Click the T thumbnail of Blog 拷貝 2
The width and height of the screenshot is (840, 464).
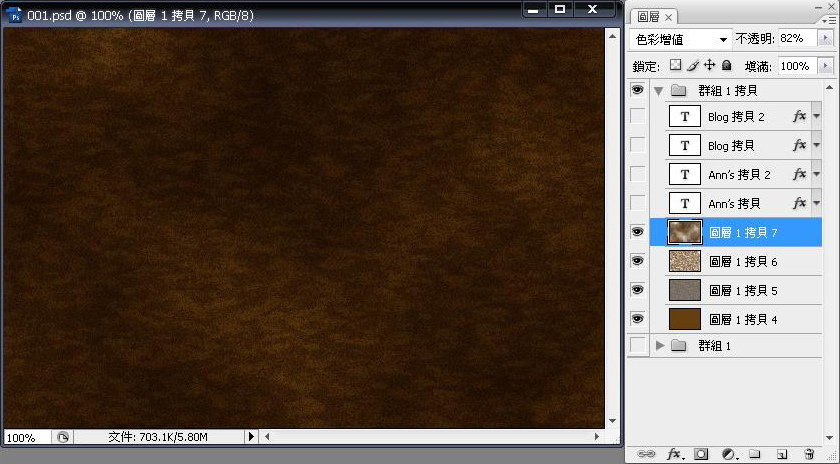pos(685,116)
